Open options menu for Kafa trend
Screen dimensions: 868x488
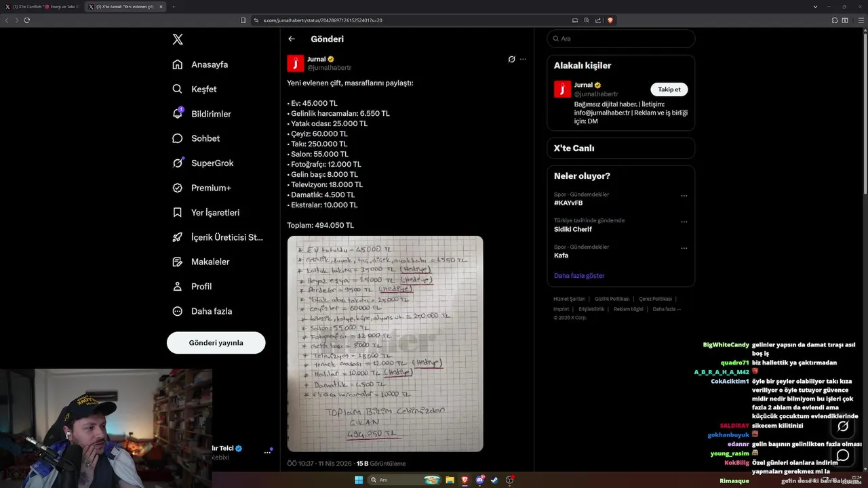[x=684, y=248]
